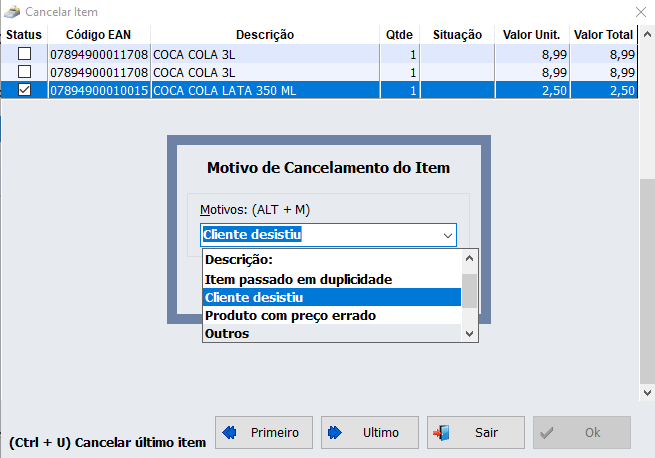Open the Motivos dropdown arrow

[x=447, y=236]
